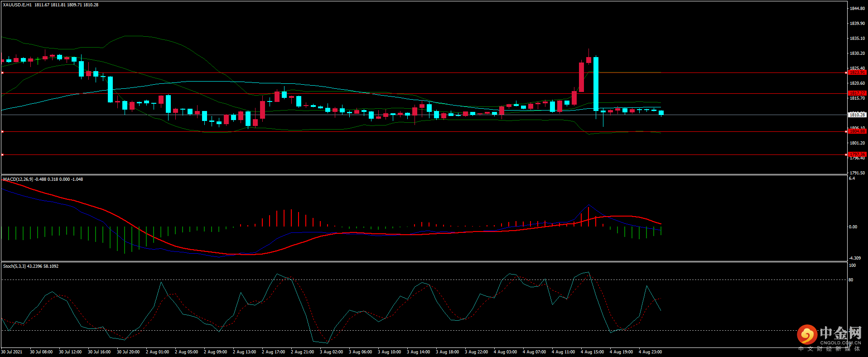
Task: Click the MACD scale value -4.309
Action: pyautogui.click(x=854, y=258)
